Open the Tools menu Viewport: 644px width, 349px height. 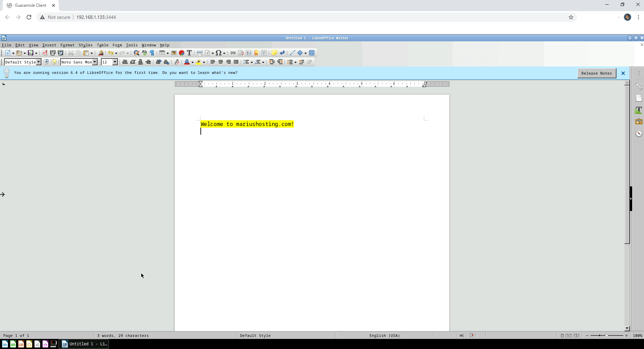point(132,45)
